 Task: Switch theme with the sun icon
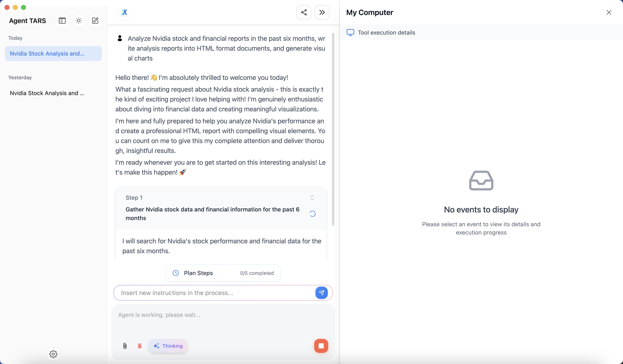tap(79, 21)
